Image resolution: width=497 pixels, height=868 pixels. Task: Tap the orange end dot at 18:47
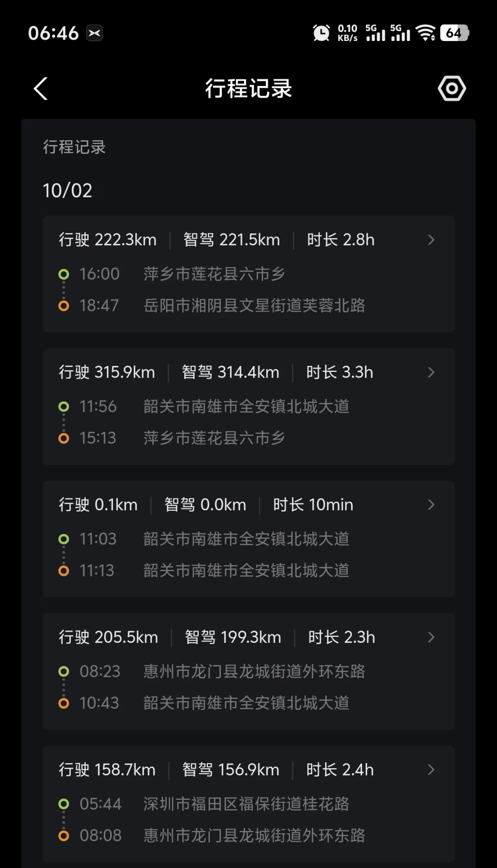coord(64,306)
